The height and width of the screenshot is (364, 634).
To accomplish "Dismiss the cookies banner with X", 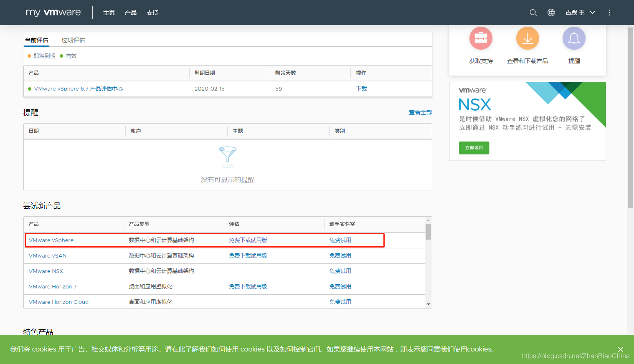I will tap(621, 349).
